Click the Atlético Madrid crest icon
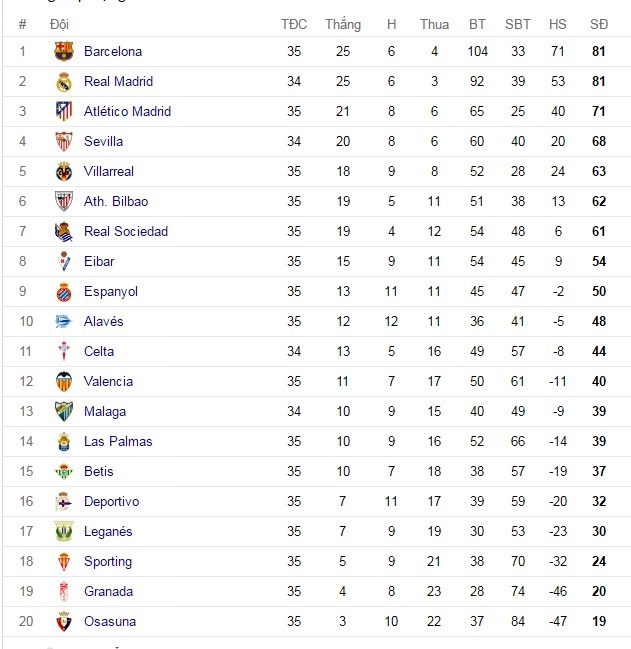The image size is (631, 649). tap(64, 111)
